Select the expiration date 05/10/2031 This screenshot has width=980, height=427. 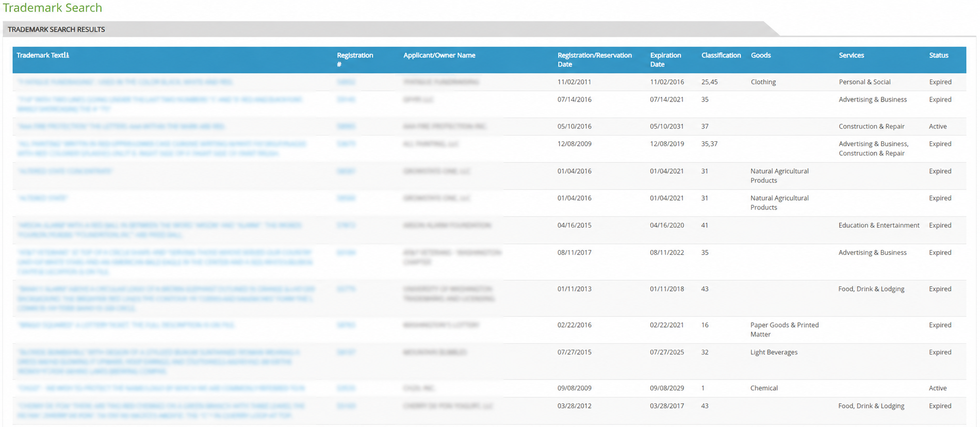667,126
